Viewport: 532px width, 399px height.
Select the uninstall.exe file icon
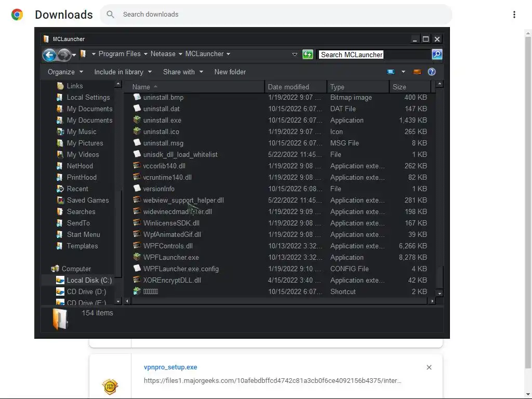coord(137,120)
